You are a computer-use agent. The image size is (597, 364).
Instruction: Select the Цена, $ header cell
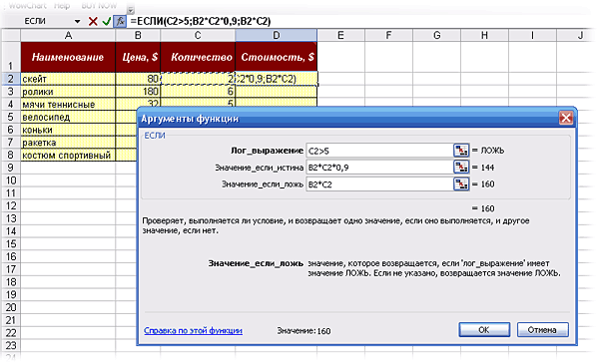coord(138,57)
